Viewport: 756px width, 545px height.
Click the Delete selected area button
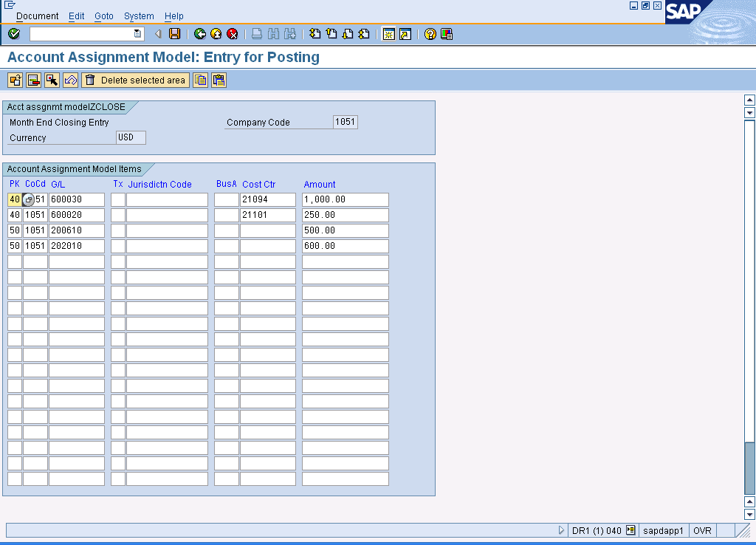pyautogui.click(x=136, y=80)
